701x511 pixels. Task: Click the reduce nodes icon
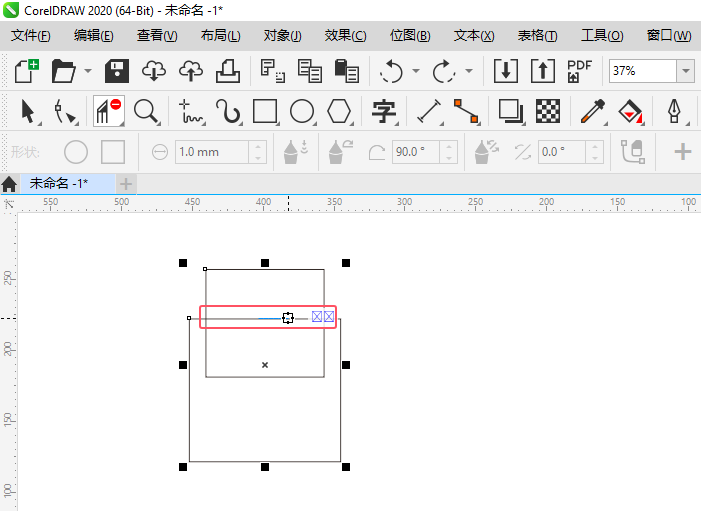[x=633, y=152]
